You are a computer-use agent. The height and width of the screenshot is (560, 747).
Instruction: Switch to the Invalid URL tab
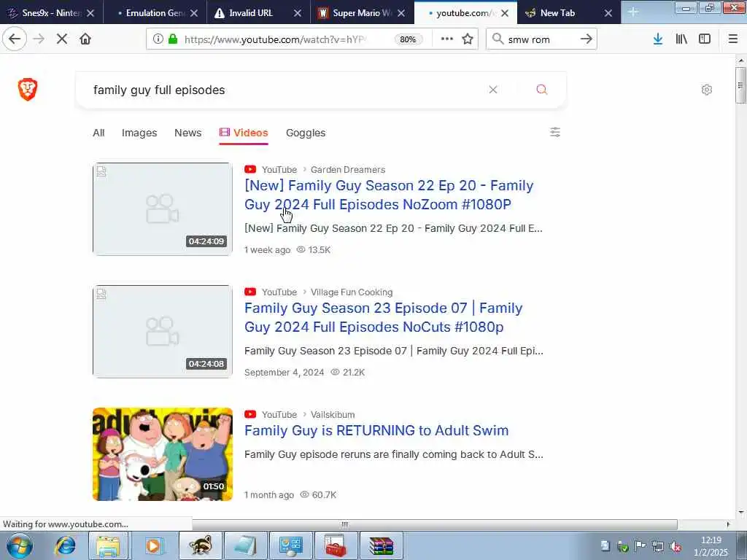click(251, 13)
